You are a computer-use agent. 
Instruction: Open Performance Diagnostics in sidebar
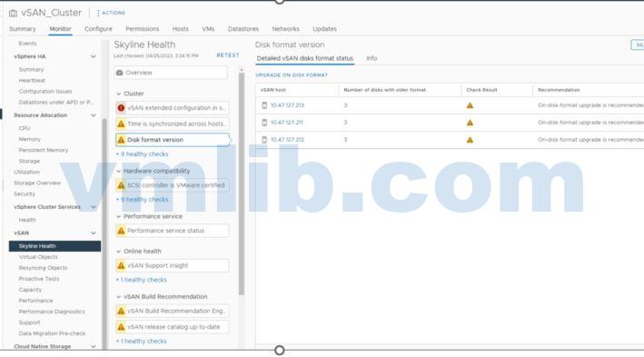point(52,312)
